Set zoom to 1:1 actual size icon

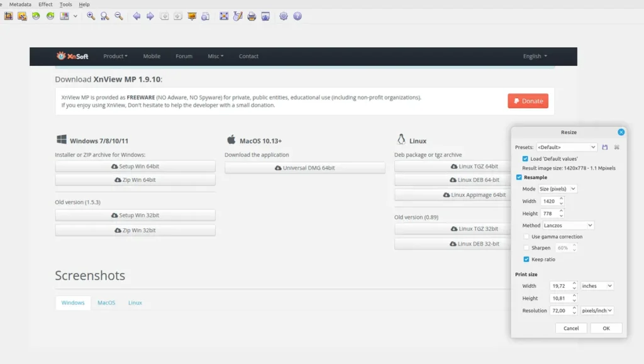coord(105,16)
